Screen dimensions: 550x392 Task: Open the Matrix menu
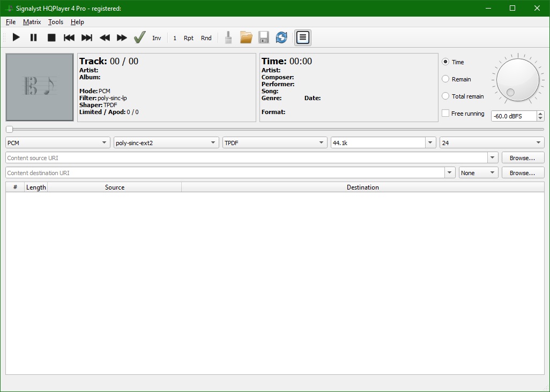[32, 22]
